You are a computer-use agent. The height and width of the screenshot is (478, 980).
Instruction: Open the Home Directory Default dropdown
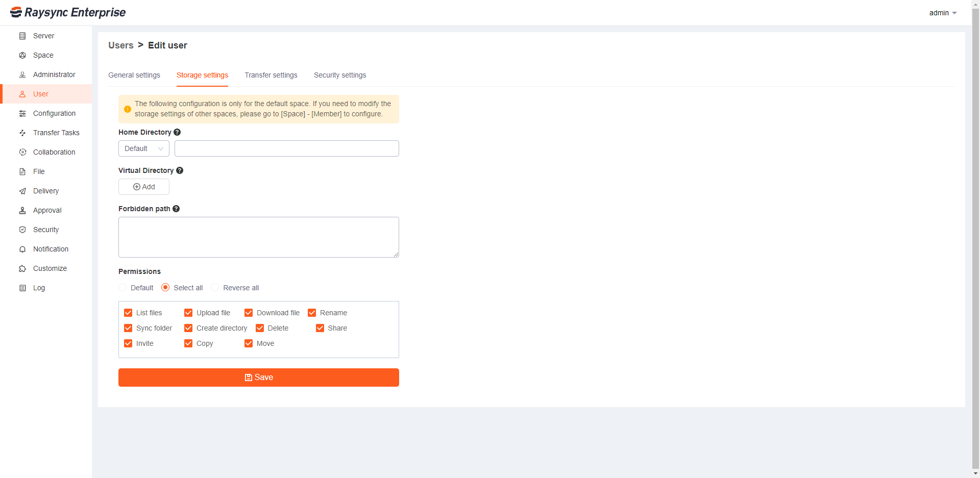(x=143, y=148)
